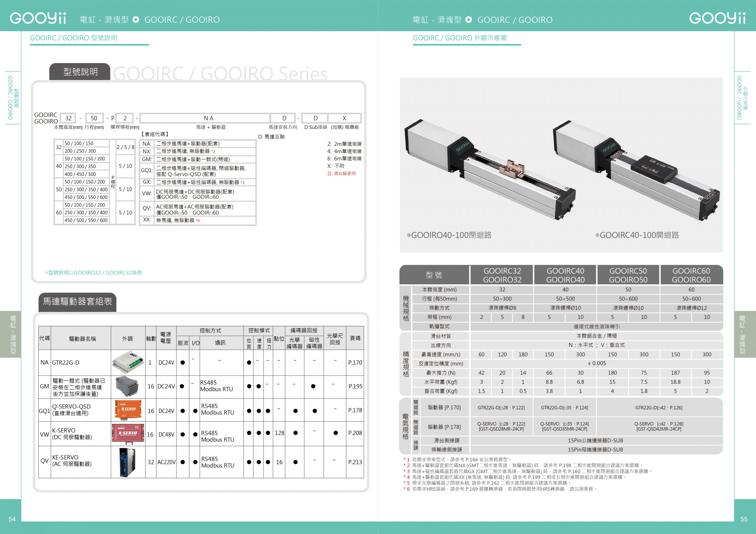This screenshot has height=534, width=756.
Task: Click the 'XX:' no motor kit code row
Action: (198, 220)
